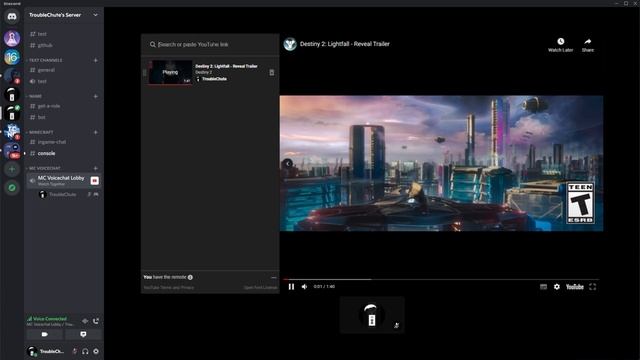Seek using the video progress bar

point(441,280)
